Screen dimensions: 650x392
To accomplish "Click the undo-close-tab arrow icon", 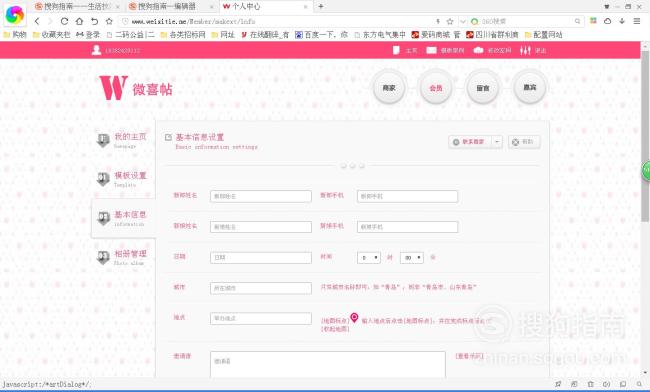I will pos(95,21).
